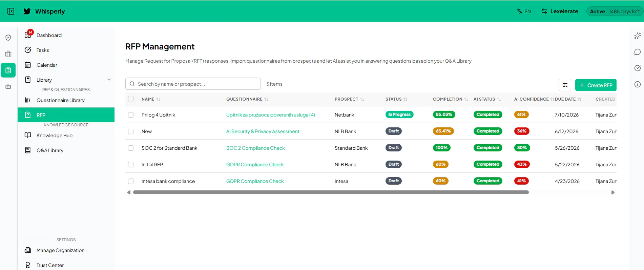Viewport: 644px width, 270px height.
Task: Check the New row checkbox
Action: click(x=131, y=131)
